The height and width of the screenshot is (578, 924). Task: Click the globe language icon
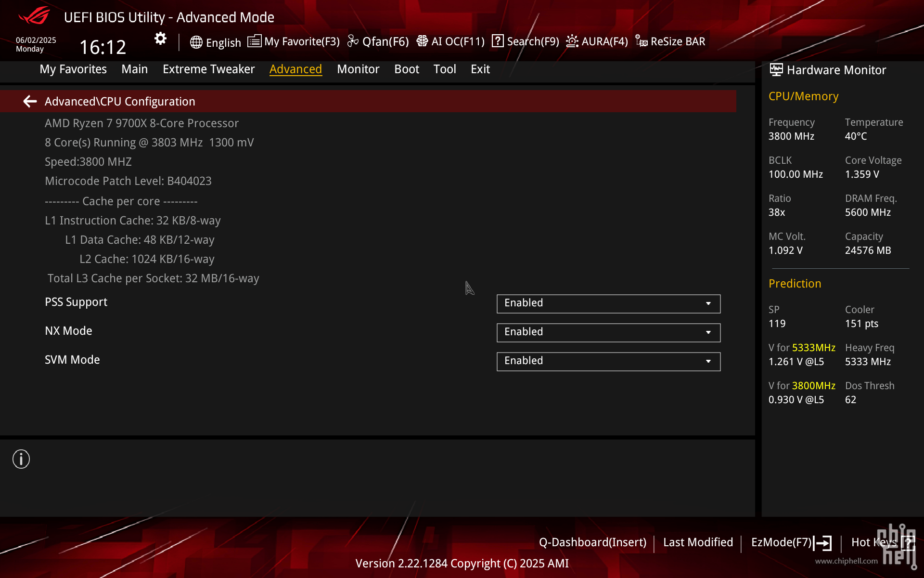click(x=196, y=42)
